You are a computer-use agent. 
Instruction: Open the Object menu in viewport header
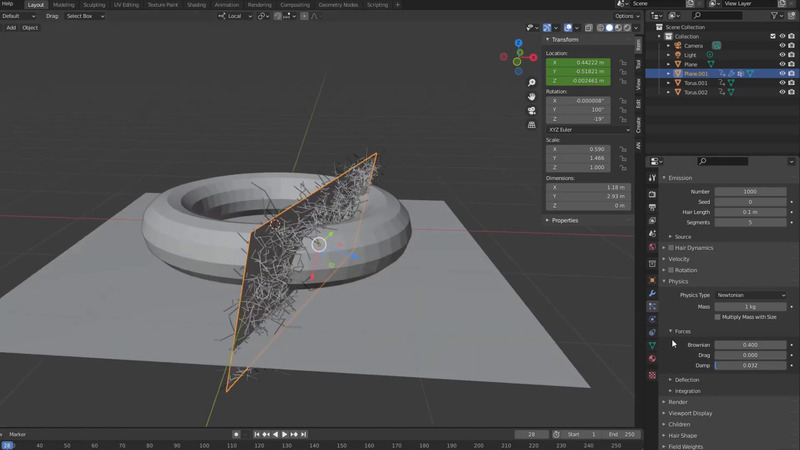tap(30, 28)
